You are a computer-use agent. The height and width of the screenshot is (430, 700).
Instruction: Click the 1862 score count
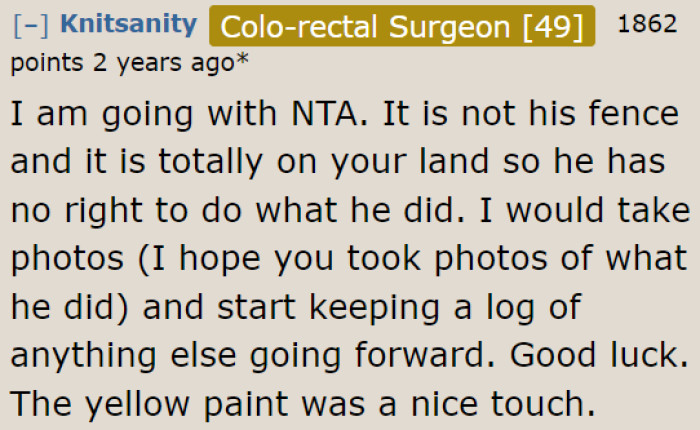coord(648,24)
